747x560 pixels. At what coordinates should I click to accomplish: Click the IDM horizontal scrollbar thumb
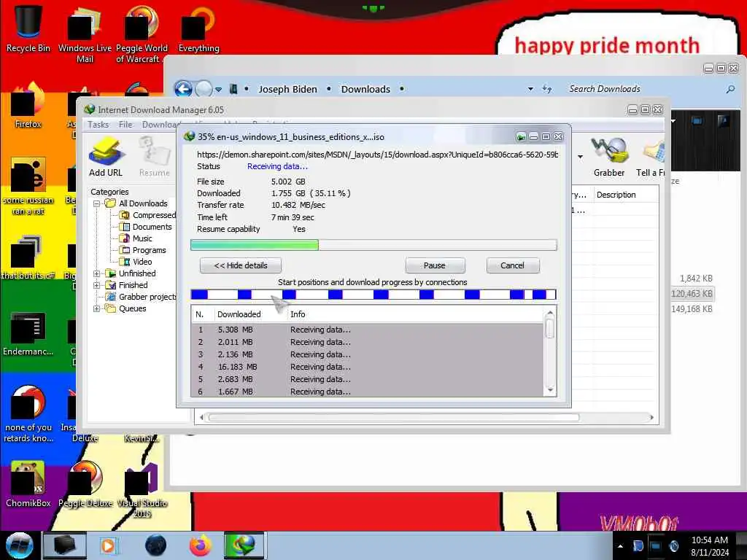point(394,418)
